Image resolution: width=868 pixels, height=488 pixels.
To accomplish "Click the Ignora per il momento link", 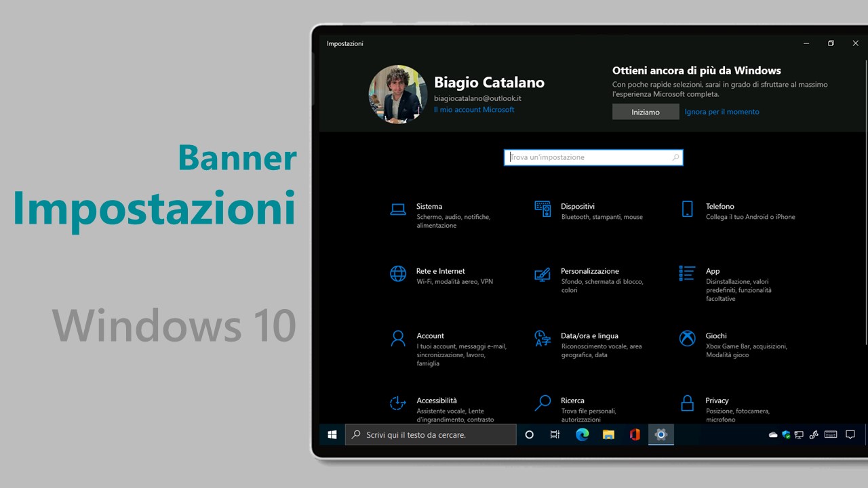I will 722,112.
